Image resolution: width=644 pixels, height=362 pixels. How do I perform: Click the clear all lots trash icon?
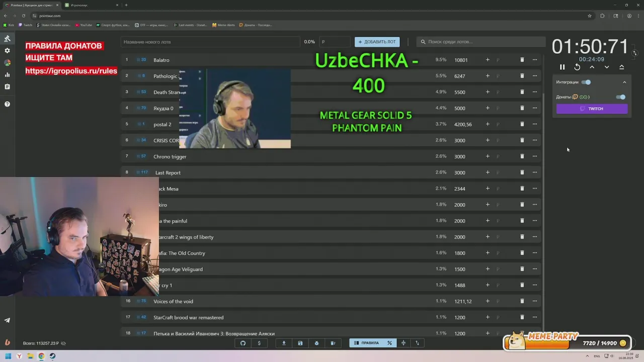click(333, 343)
